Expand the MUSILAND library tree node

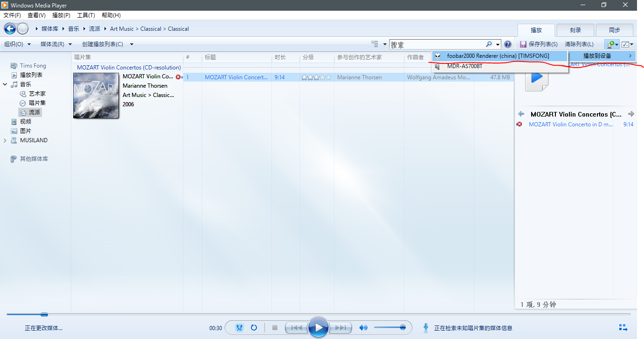[6, 140]
